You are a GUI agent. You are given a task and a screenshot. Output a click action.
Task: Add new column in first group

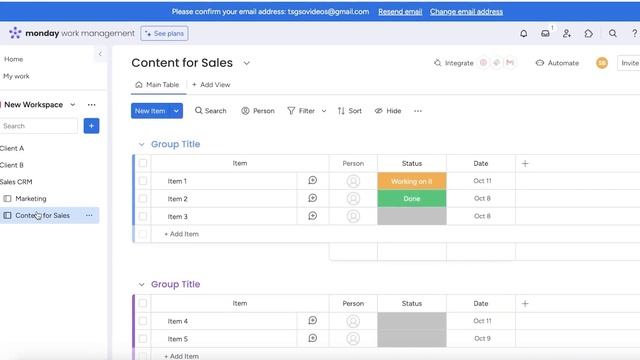click(x=525, y=163)
